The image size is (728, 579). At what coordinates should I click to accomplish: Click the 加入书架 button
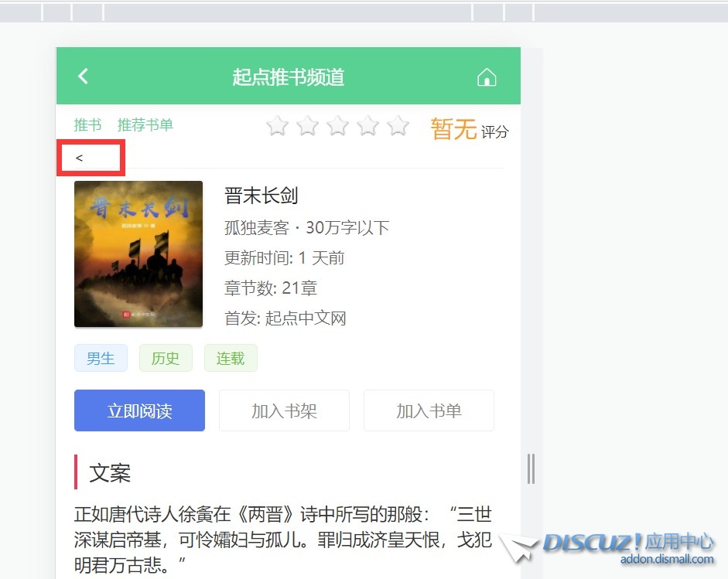click(x=284, y=410)
